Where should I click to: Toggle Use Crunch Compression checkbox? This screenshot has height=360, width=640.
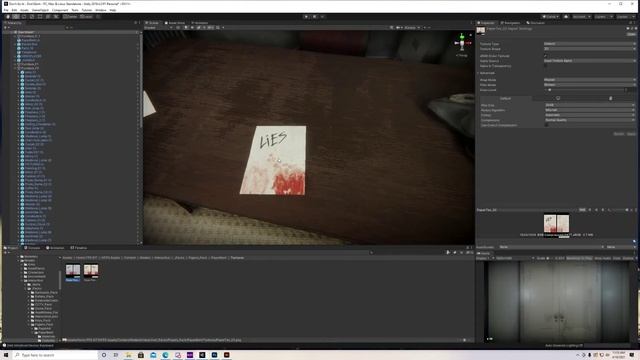pyautogui.click(x=546, y=125)
